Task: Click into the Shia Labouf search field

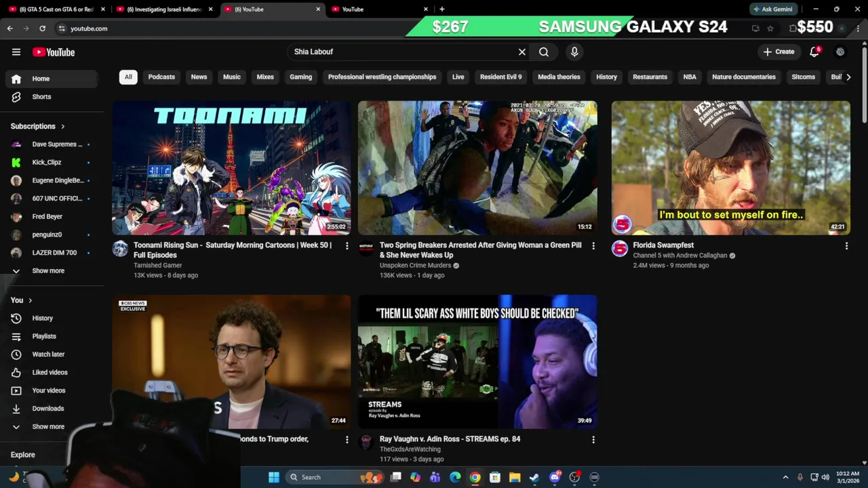Action: pos(403,52)
